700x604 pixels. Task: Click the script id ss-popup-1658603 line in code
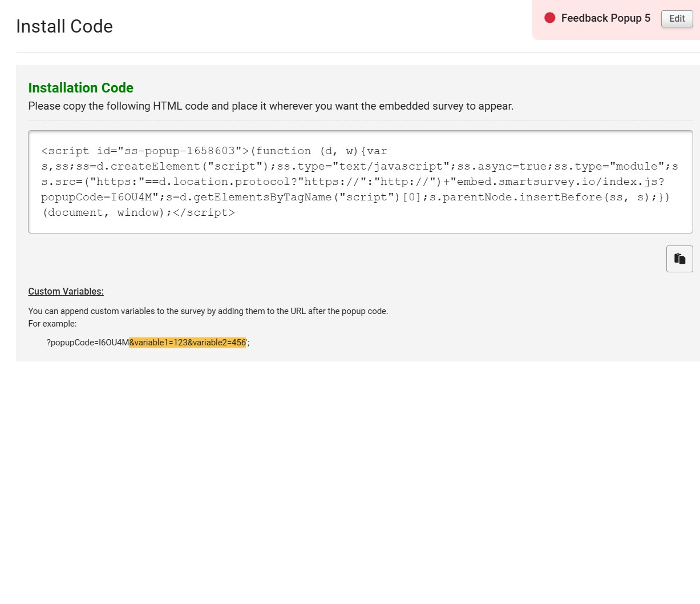tap(145, 151)
